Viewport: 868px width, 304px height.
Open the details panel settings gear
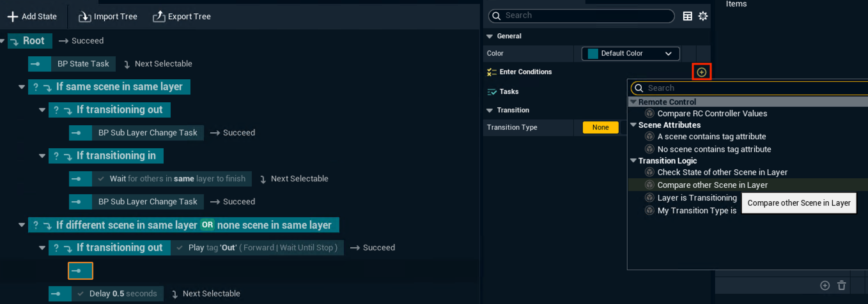[x=703, y=17]
